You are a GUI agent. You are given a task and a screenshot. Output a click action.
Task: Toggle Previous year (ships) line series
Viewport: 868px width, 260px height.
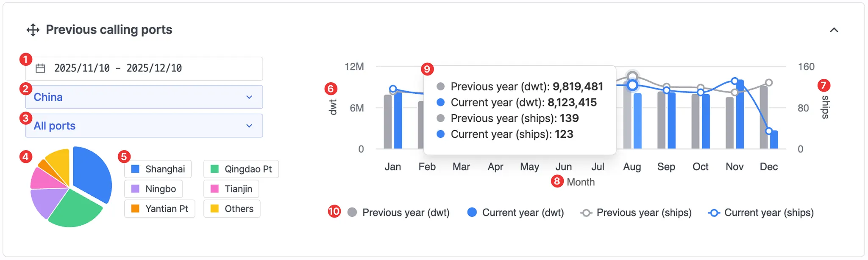coord(636,212)
